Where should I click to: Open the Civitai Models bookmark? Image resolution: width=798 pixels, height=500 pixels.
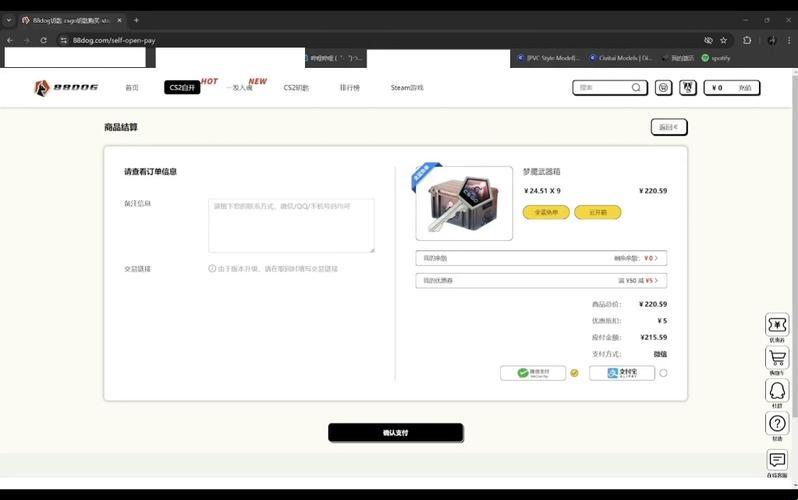tap(620, 58)
